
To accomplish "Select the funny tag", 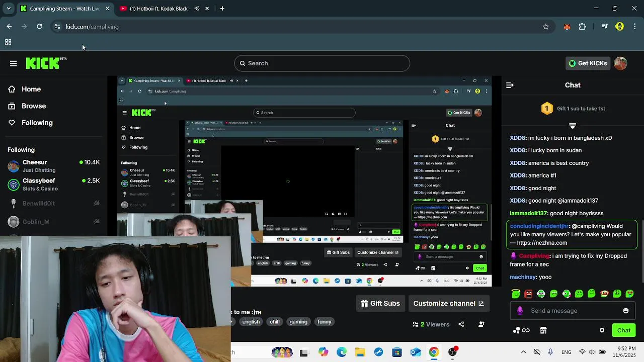I will click(325, 322).
